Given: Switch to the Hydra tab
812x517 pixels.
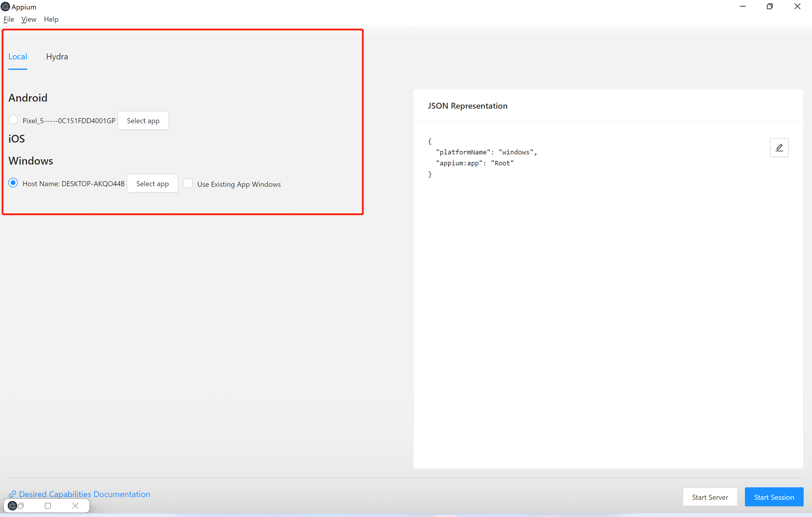Looking at the screenshot, I should (x=57, y=56).
